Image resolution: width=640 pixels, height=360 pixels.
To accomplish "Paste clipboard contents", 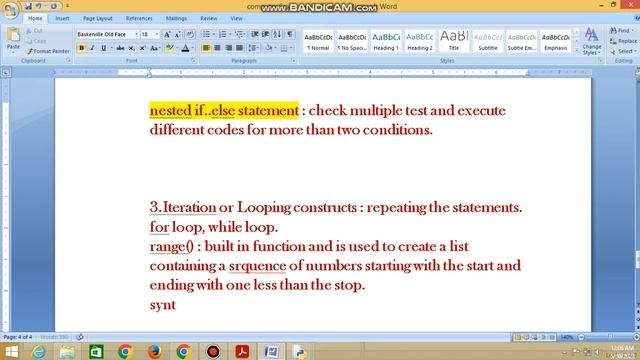I will (13, 40).
